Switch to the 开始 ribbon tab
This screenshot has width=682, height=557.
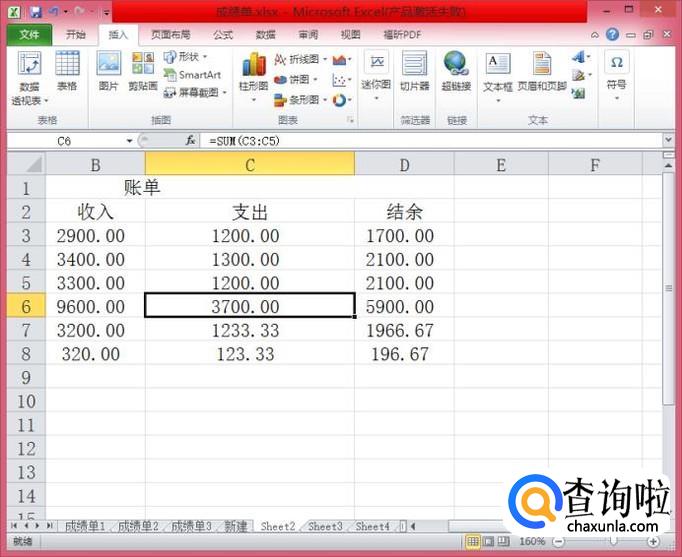pos(76,35)
